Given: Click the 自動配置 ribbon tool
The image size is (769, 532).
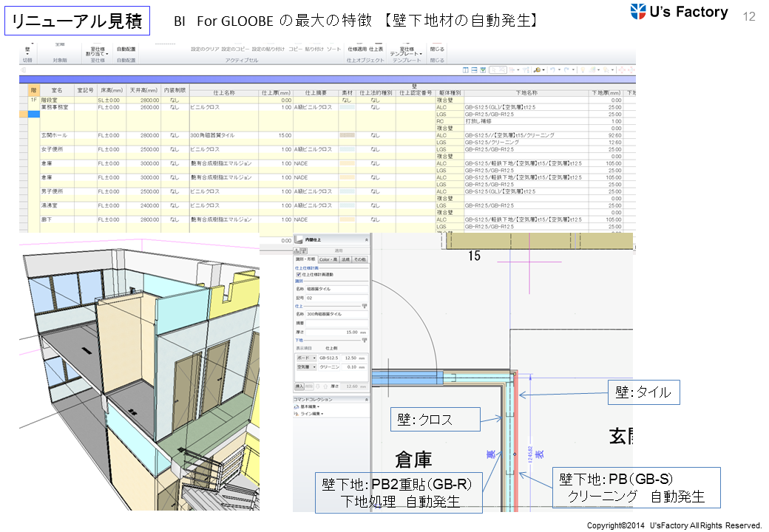Looking at the screenshot, I should tap(126, 50).
